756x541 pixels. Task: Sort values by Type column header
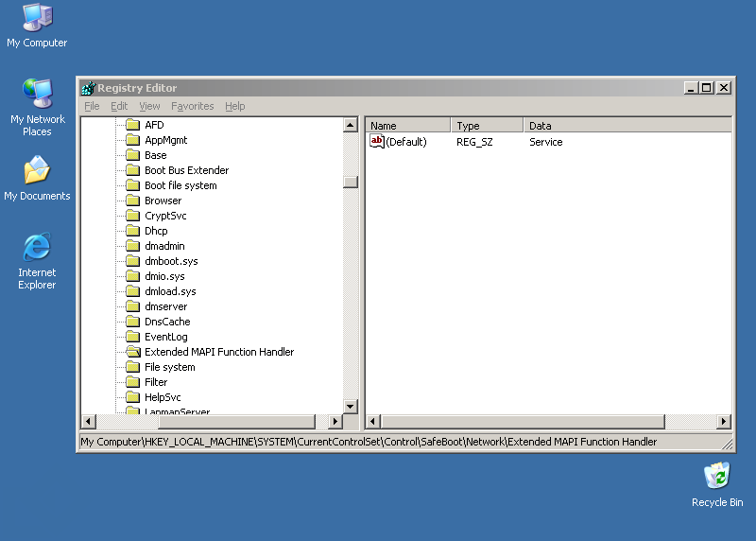point(487,126)
